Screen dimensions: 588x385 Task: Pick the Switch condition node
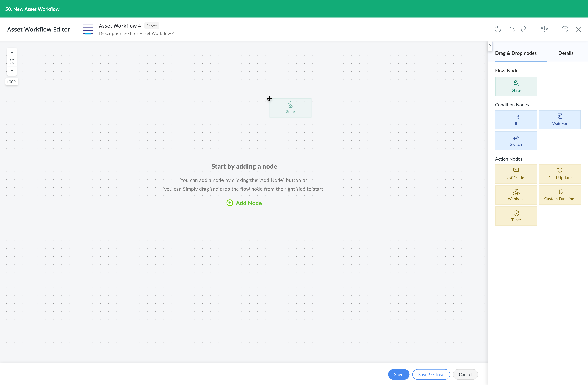click(516, 141)
